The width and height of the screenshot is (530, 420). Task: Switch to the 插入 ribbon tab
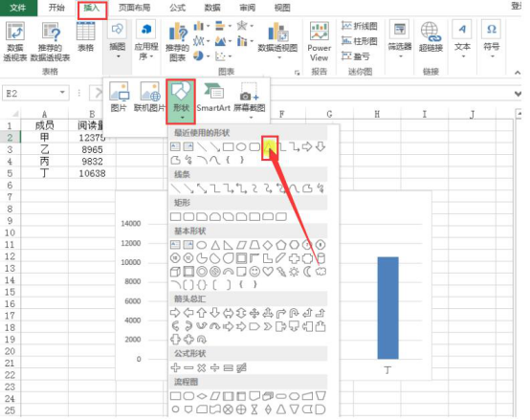[92, 8]
